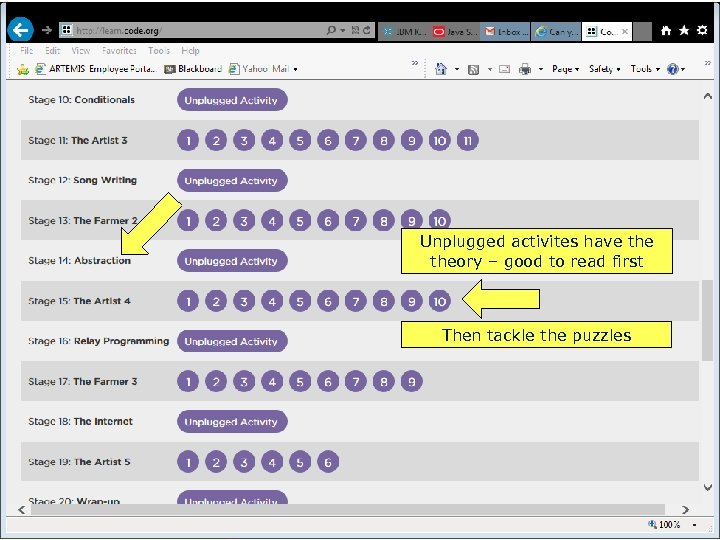Switch to the Inbox Gmail tab

pos(505,31)
